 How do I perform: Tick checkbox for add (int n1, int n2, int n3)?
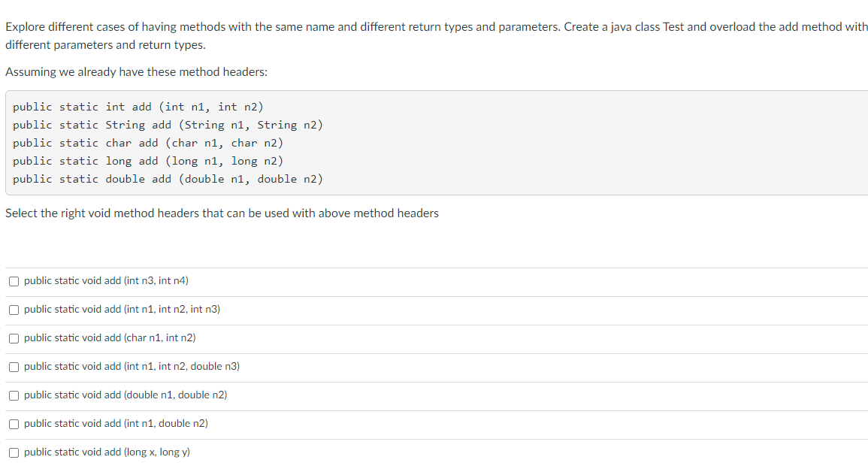[14, 310]
